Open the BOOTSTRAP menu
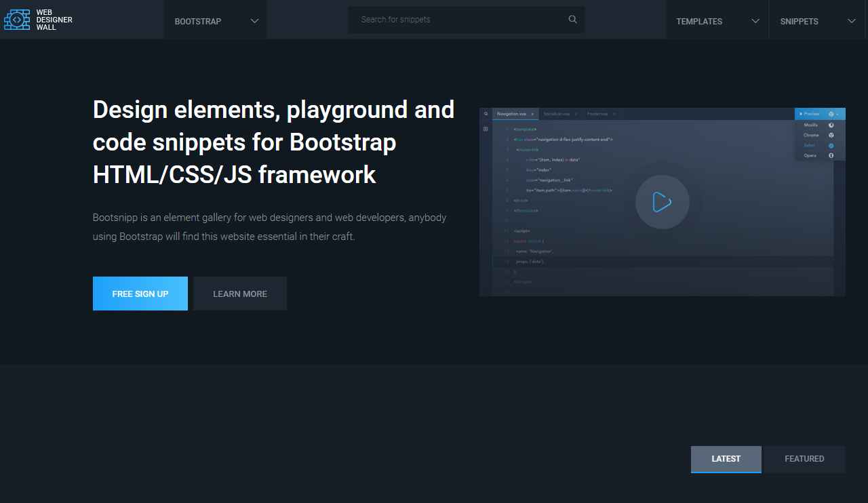 (x=215, y=20)
